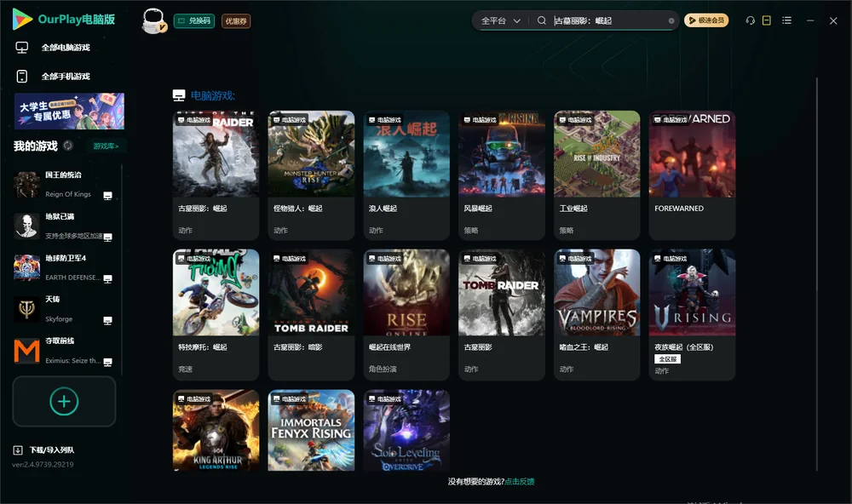Click the 策略 genre label under 风暴崛起

pos(471,230)
